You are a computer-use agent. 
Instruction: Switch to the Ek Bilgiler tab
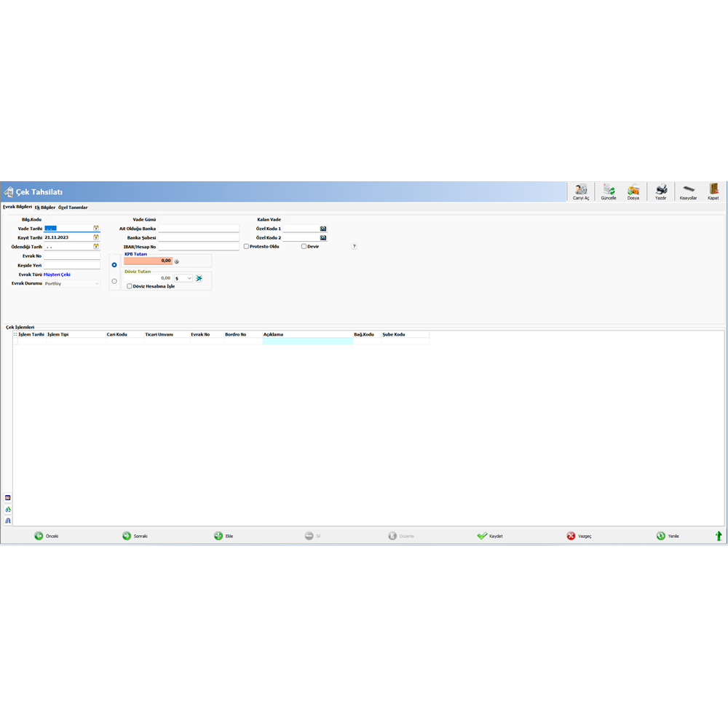tap(47, 207)
